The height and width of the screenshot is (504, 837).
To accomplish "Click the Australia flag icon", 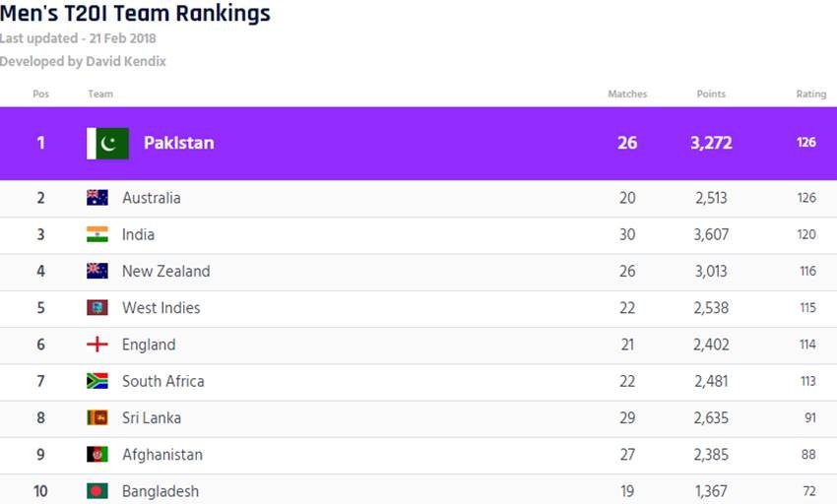I will [x=97, y=198].
